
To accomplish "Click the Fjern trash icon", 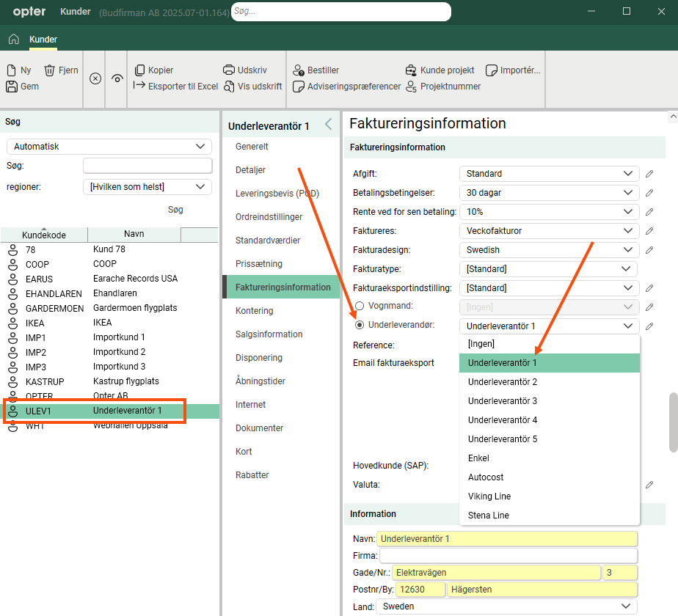I will [x=49, y=70].
